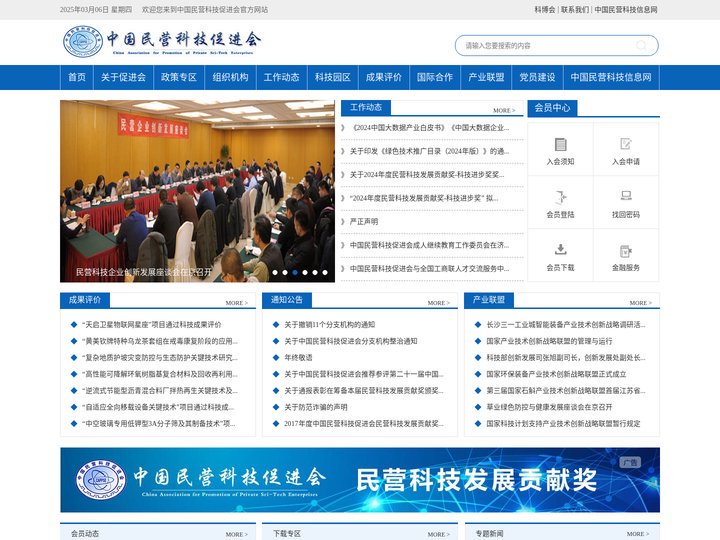Open 关于印发《绿色技术推广目录 news item
The height and width of the screenshot is (540, 720).
click(429, 151)
